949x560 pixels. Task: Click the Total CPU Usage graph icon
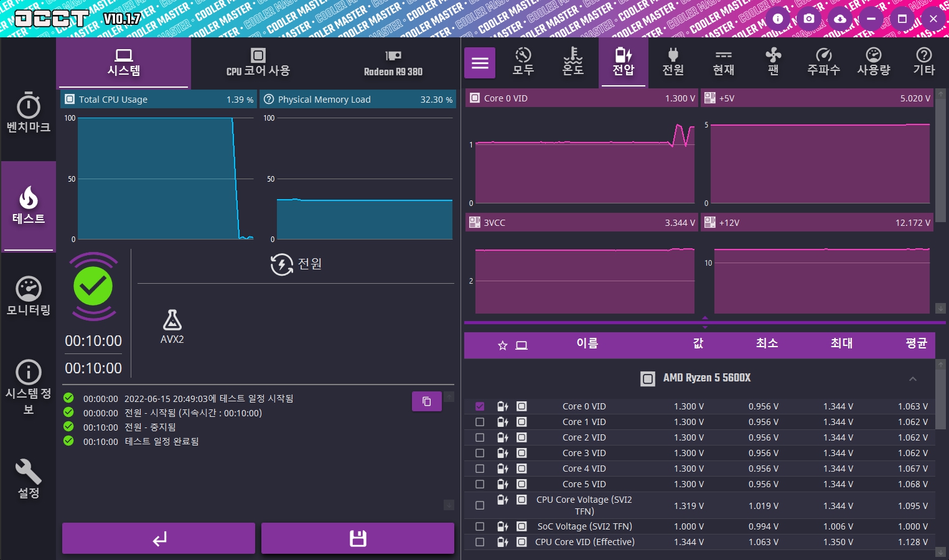point(70,99)
